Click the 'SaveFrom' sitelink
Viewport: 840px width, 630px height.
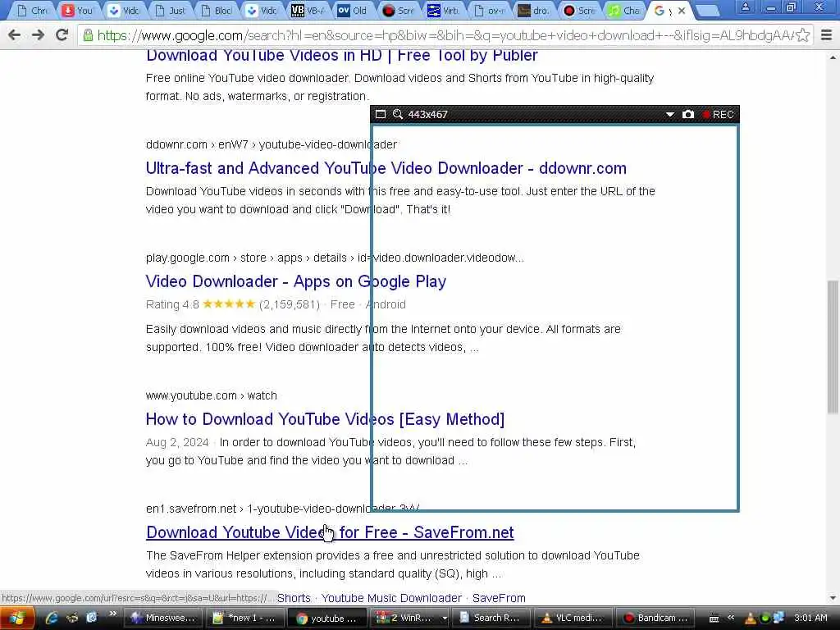tap(499, 598)
